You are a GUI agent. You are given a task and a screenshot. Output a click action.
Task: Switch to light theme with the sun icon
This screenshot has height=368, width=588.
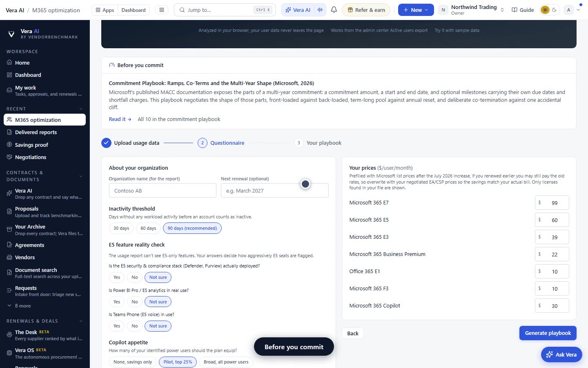pyautogui.click(x=545, y=10)
